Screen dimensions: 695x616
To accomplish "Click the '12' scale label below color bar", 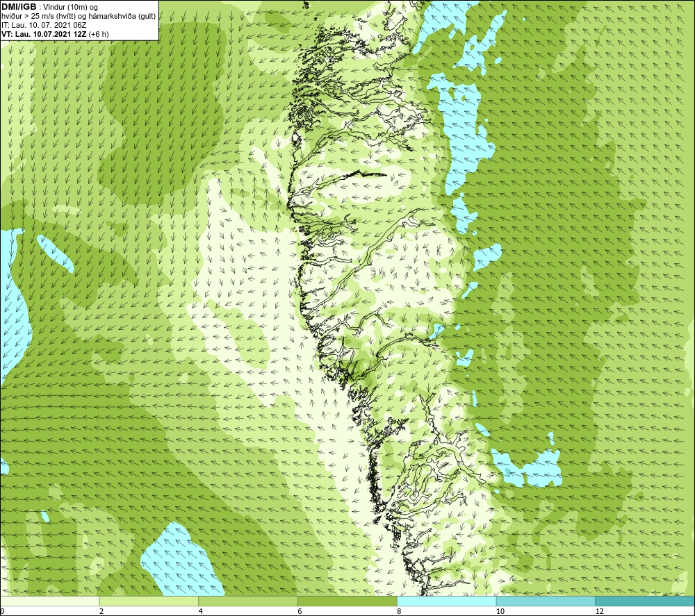I will 599,612.
